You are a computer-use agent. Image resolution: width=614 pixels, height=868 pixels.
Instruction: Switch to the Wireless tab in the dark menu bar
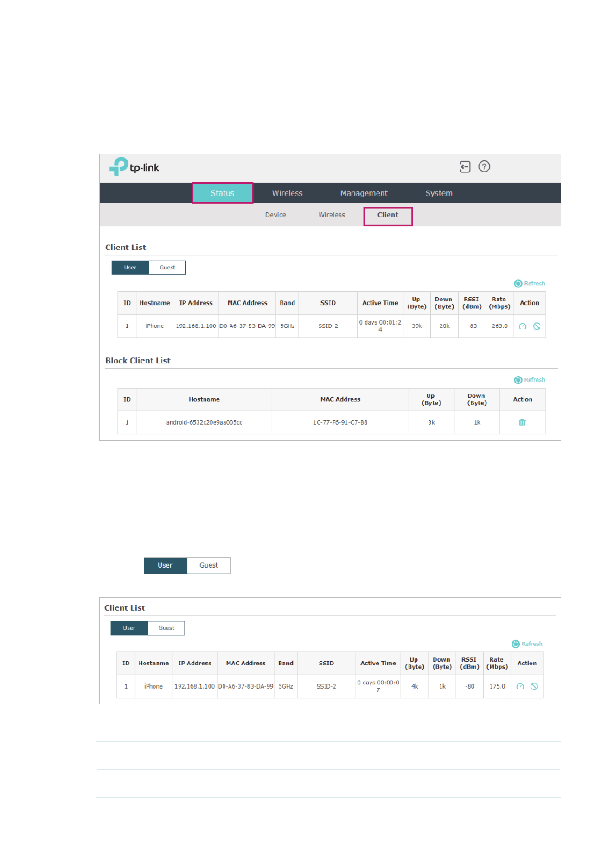click(287, 193)
